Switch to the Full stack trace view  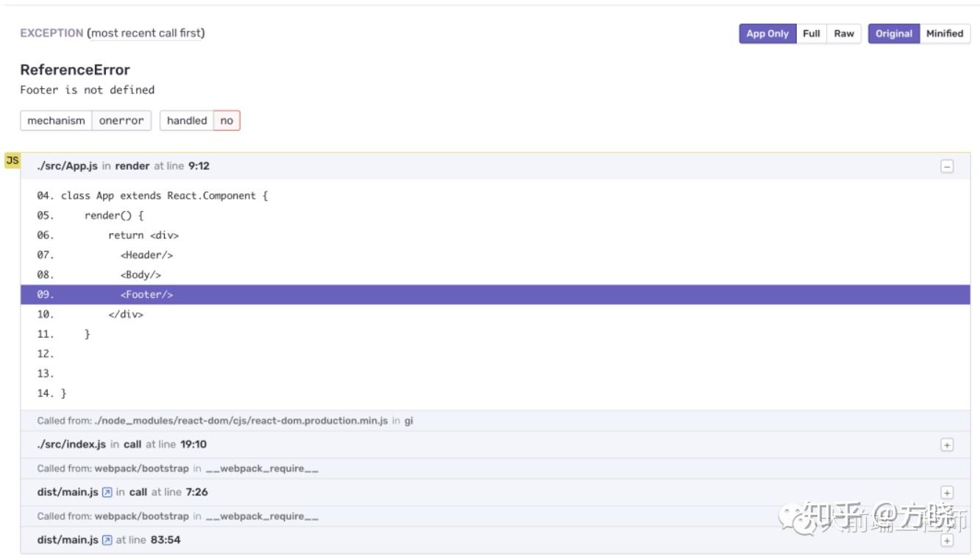(812, 33)
